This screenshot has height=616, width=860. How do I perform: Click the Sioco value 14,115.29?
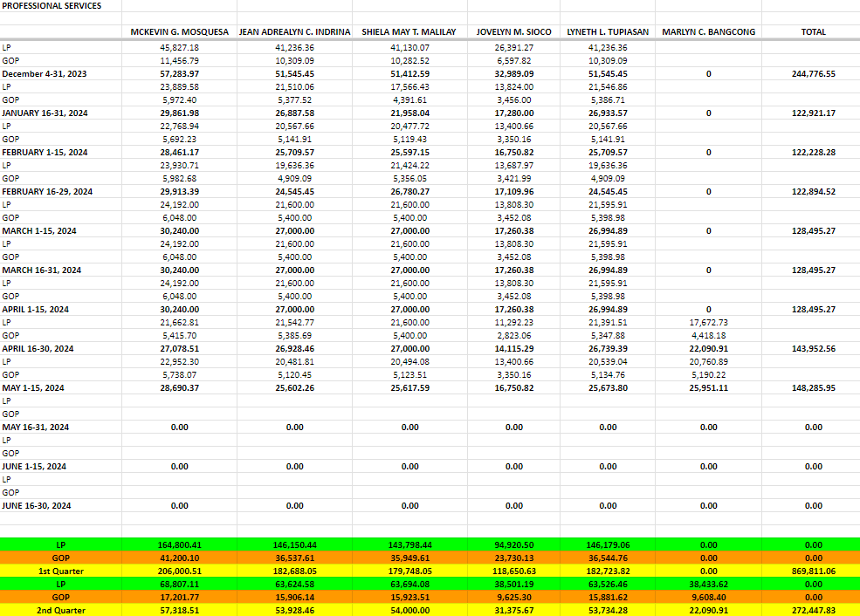pyautogui.click(x=514, y=349)
